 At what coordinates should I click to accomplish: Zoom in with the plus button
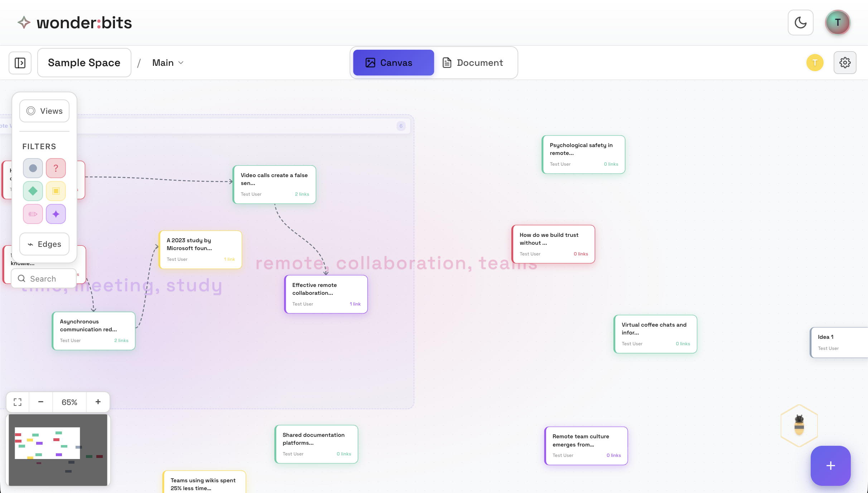98,402
